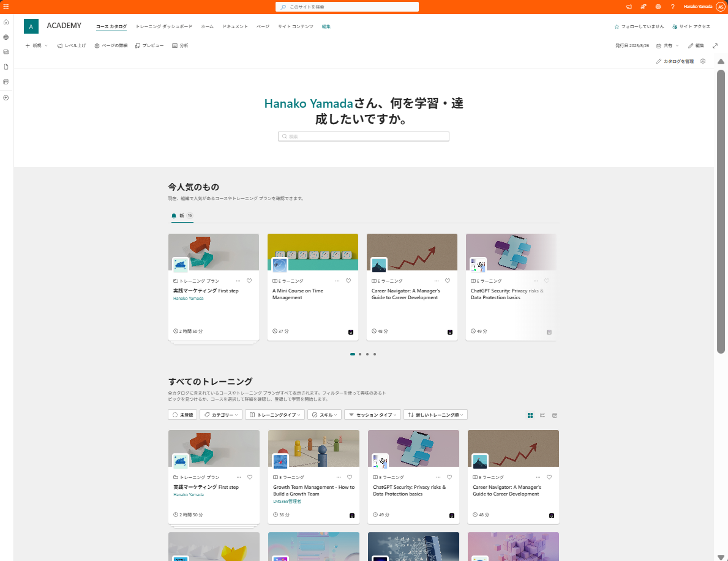Switch to grid view of trainings
Image resolution: width=728 pixels, height=561 pixels.
[x=530, y=415]
